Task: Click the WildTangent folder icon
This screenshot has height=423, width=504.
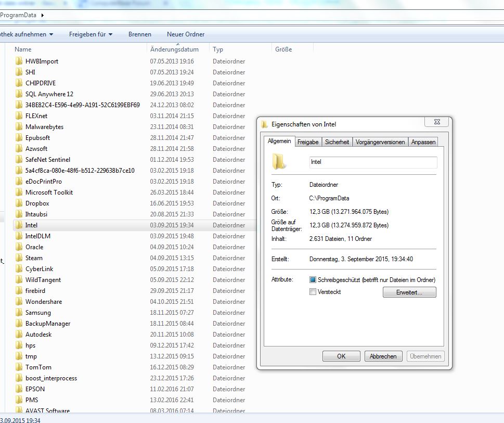Action: [19, 279]
